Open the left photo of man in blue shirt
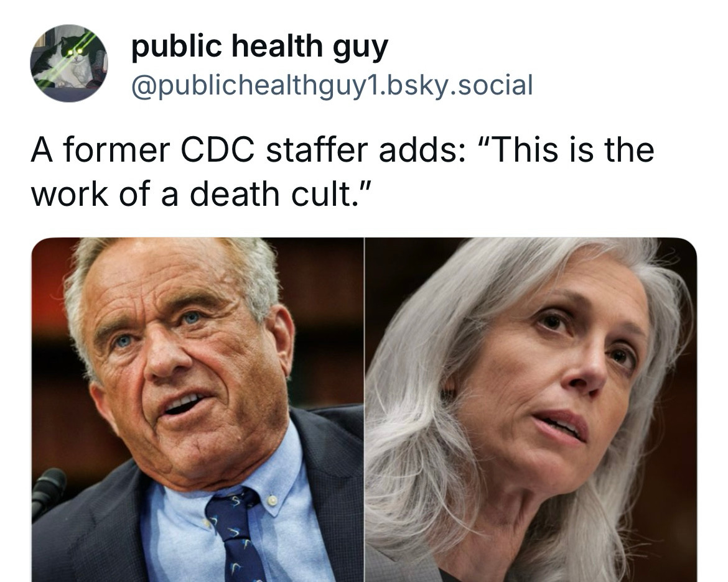The width and height of the screenshot is (728, 582). [x=197, y=409]
